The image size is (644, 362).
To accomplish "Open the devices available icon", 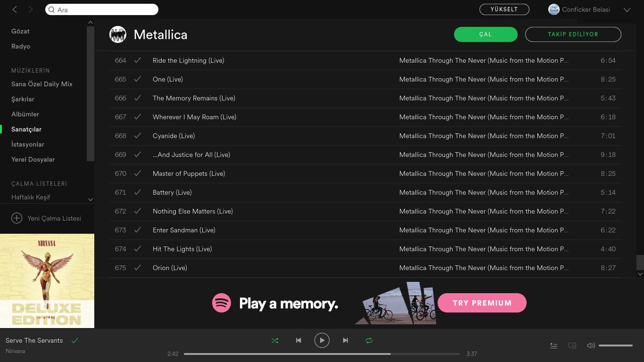I will [572, 346].
